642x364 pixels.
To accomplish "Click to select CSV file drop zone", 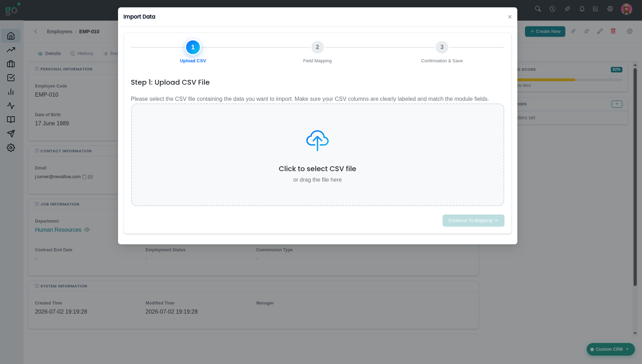I will pyautogui.click(x=317, y=155).
